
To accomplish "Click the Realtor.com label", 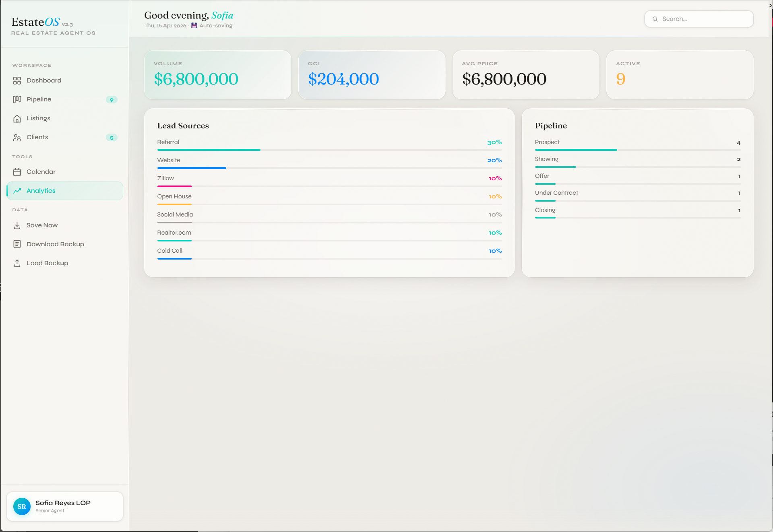I will coord(174,233).
